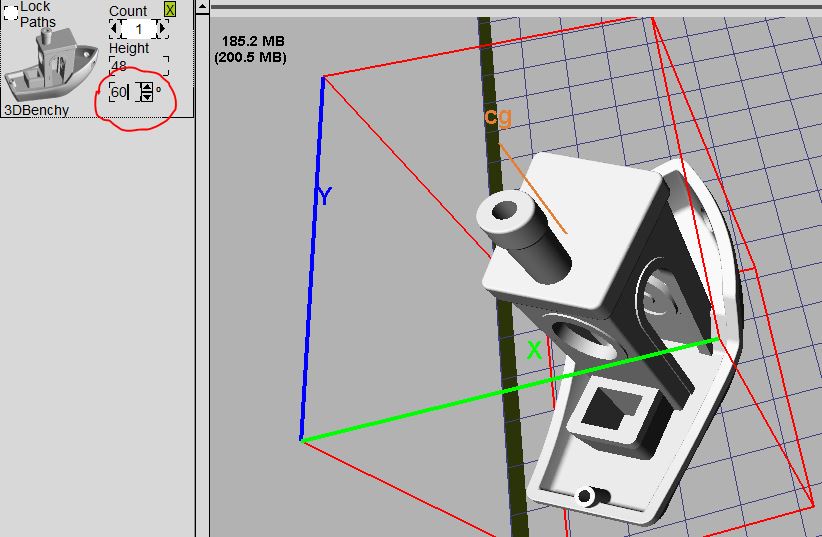
Task: Increase Count with the right arrow
Action: point(163,29)
